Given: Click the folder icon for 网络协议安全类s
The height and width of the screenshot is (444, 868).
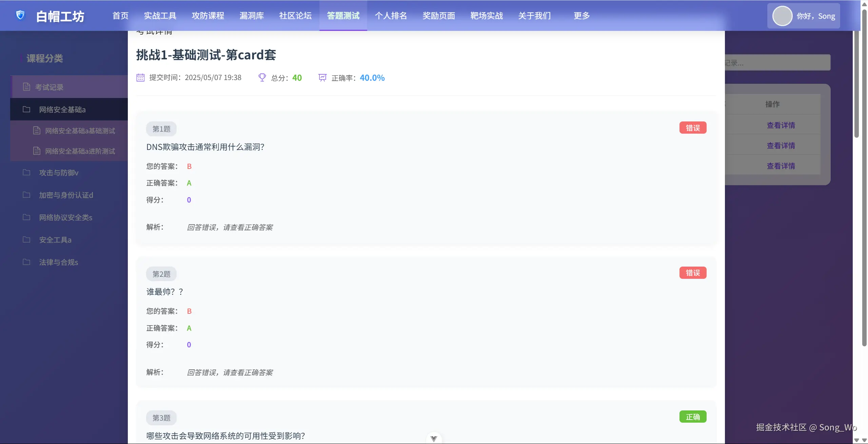Looking at the screenshot, I should point(27,217).
